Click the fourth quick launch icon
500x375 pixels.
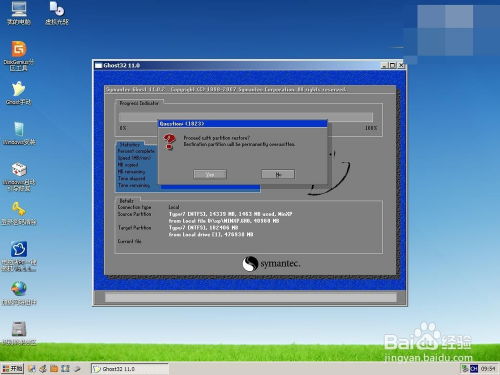[65, 369]
